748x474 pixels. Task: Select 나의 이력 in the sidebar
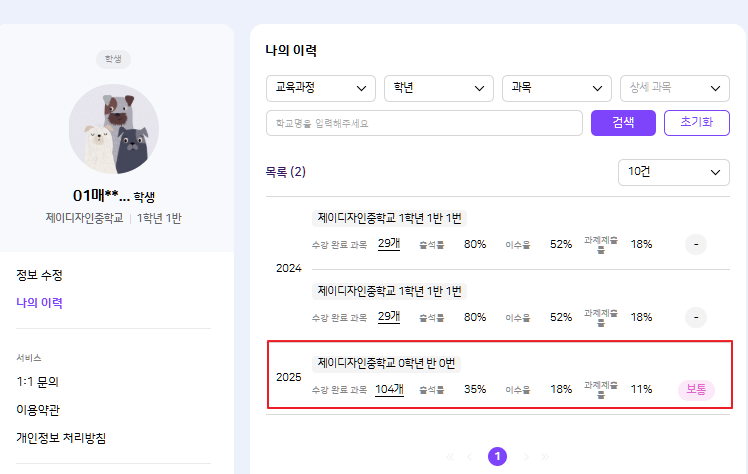(40, 302)
